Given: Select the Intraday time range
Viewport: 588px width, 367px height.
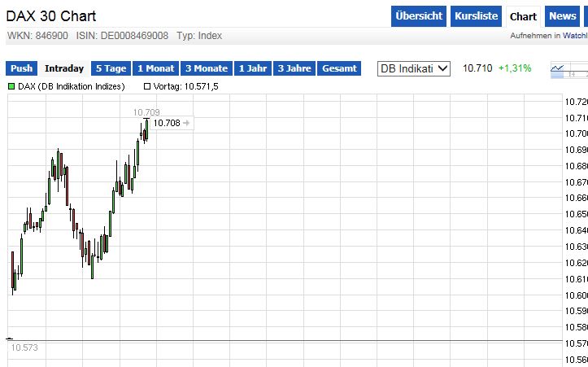Looking at the screenshot, I should click(x=64, y=68).
